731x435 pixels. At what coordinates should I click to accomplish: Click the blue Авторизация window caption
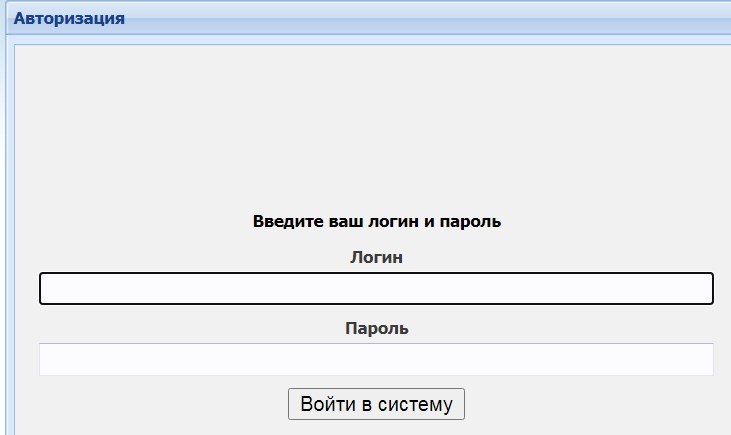[x=69, y=18]
